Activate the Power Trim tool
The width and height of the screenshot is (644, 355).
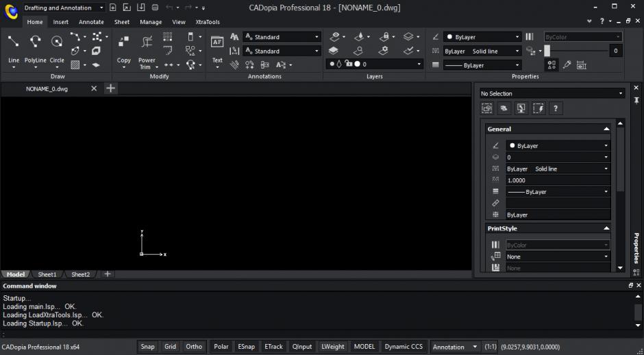tap(147, 41)
